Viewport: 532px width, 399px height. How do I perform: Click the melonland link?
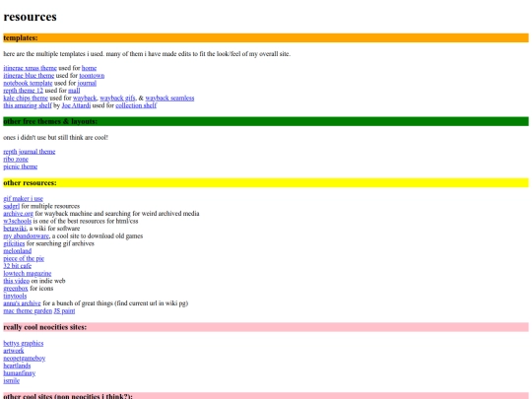coord(18,251)
